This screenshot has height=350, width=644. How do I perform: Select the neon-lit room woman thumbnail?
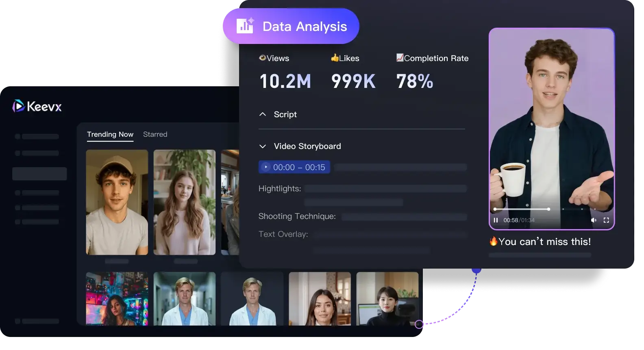coord(117,299)
